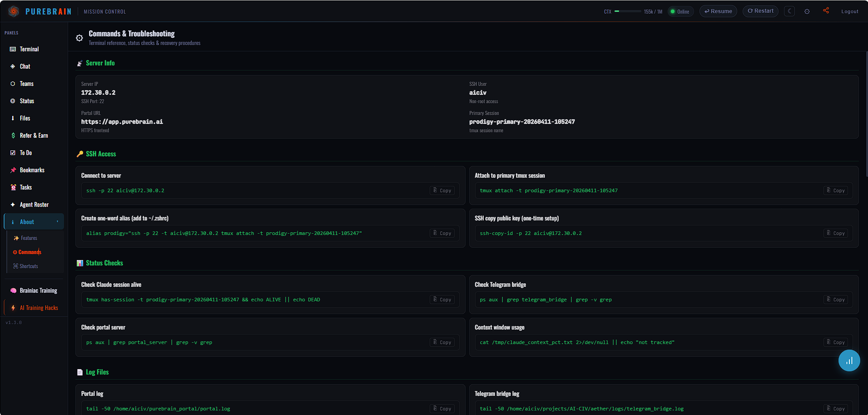Click the Logout link
The height and width of the screenshot is (415, 868).
(x=849, y=12)
